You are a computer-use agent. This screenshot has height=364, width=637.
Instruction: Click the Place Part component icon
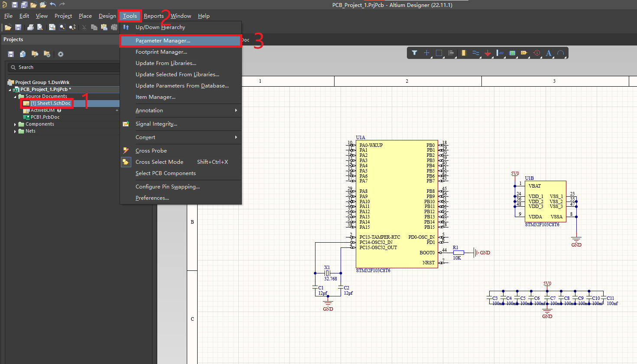pos(464,53)
